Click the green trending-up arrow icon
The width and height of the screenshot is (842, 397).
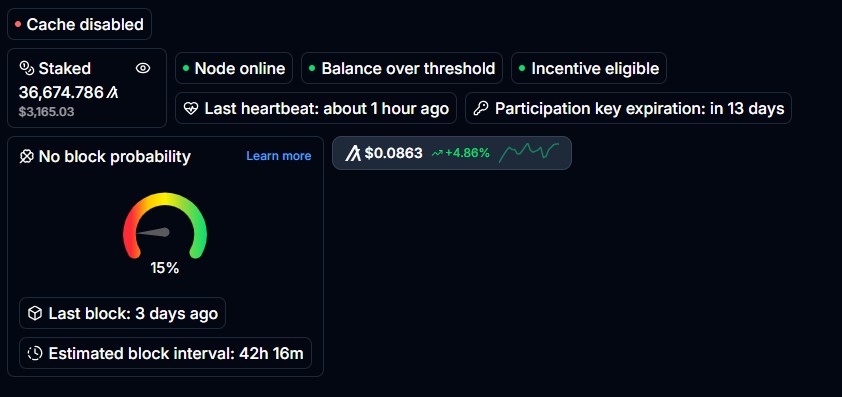tap(437, 154)
